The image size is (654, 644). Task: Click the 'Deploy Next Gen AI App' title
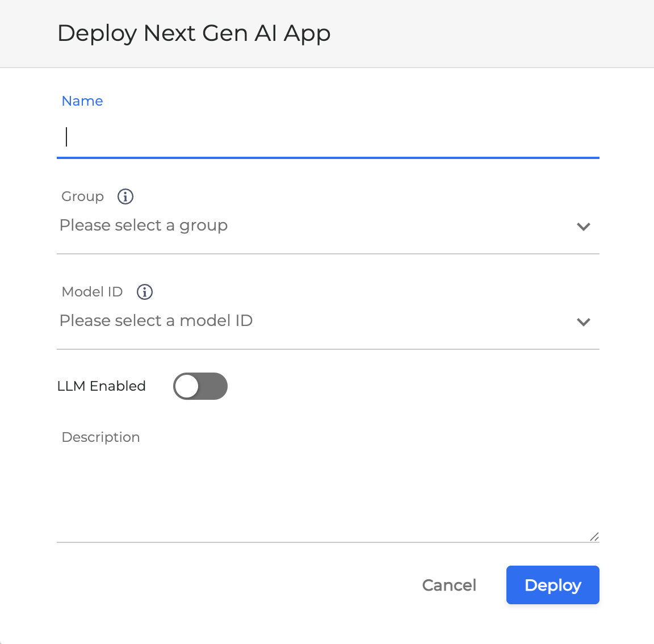[194, 33]
